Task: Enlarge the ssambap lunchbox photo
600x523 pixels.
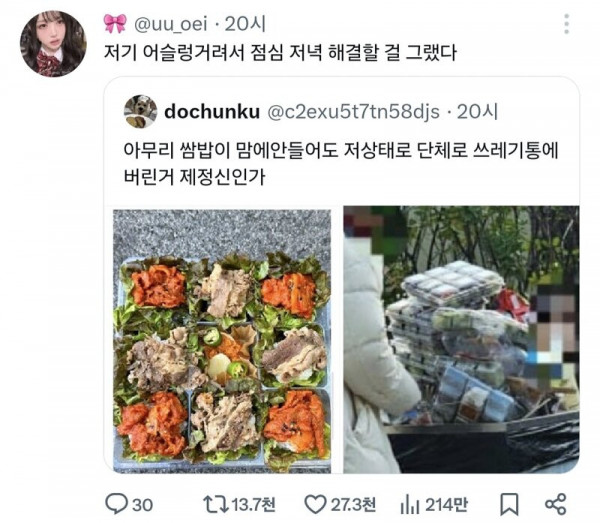Action: (x=222, y=341)
